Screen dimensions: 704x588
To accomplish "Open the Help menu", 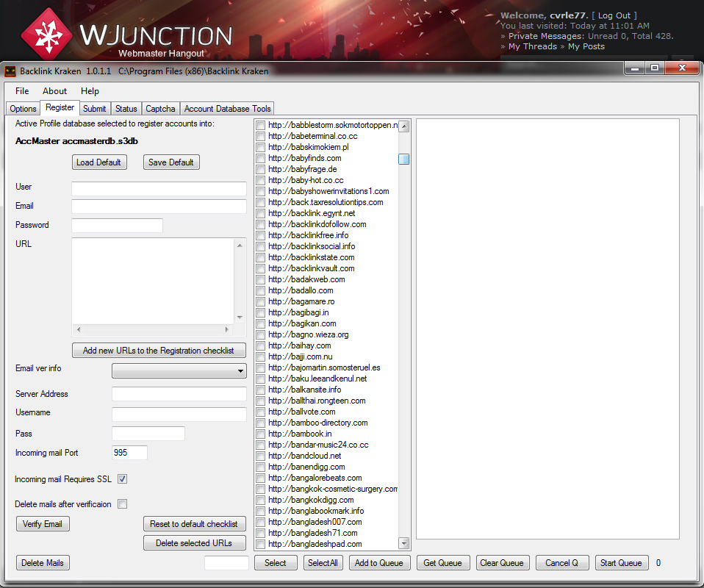I will point(90,91).
